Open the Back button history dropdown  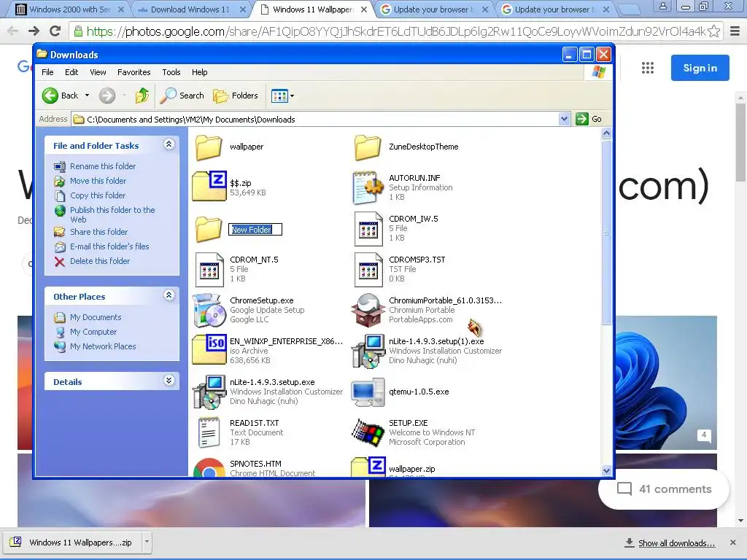88,96
